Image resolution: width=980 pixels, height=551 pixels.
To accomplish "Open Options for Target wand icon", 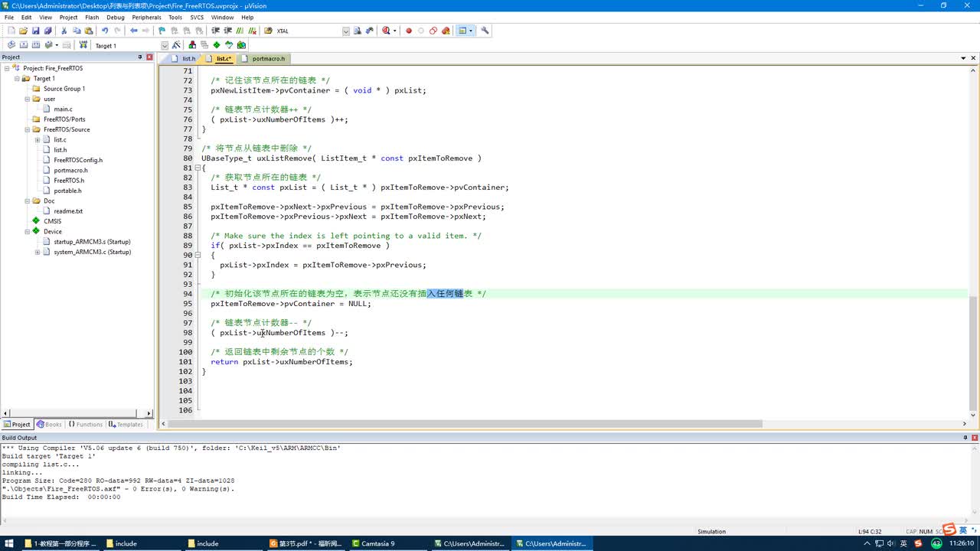I will click(x=176, y=45).
